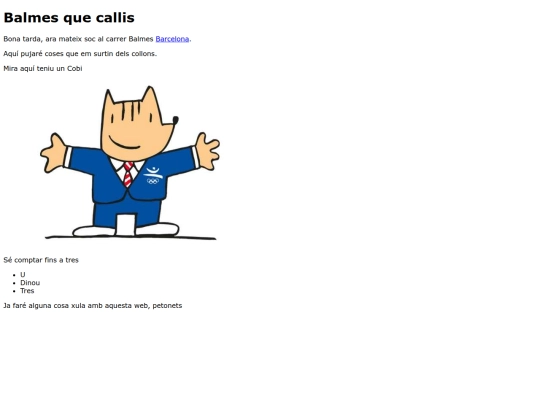Click the "Aquí pujaré coses" paragraph
540x405 pixels.
pyautogui.click(x=80, y=54)
